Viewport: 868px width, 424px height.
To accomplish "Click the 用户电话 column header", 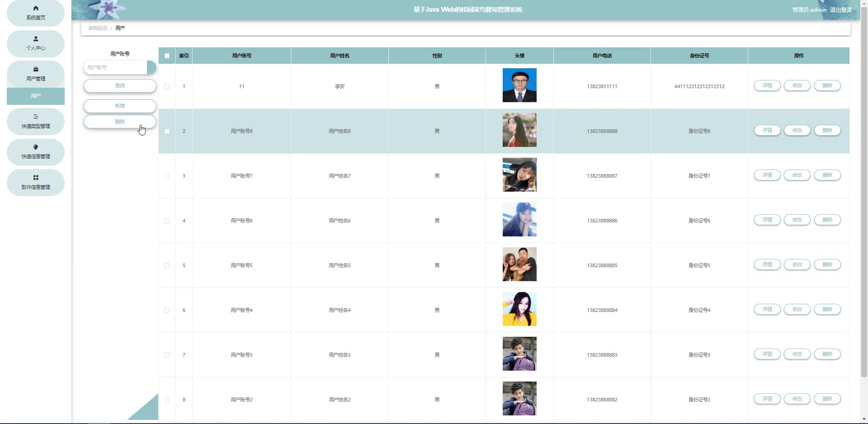I will 602,56.
